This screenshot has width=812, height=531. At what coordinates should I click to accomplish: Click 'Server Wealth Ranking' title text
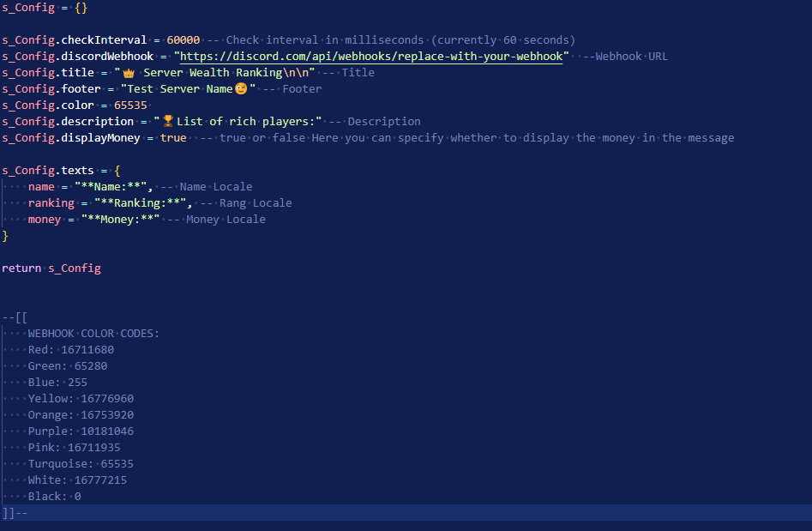point(213,73)
